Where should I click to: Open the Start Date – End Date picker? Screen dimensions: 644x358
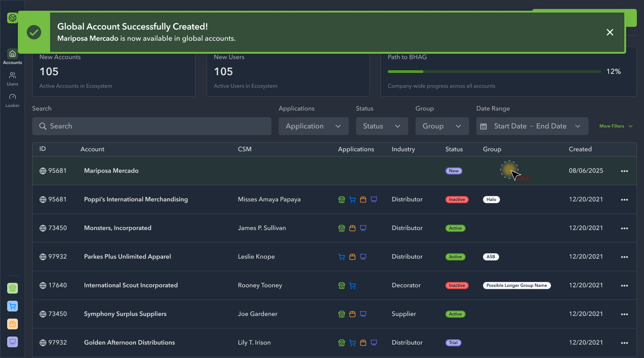coord(532,126)
